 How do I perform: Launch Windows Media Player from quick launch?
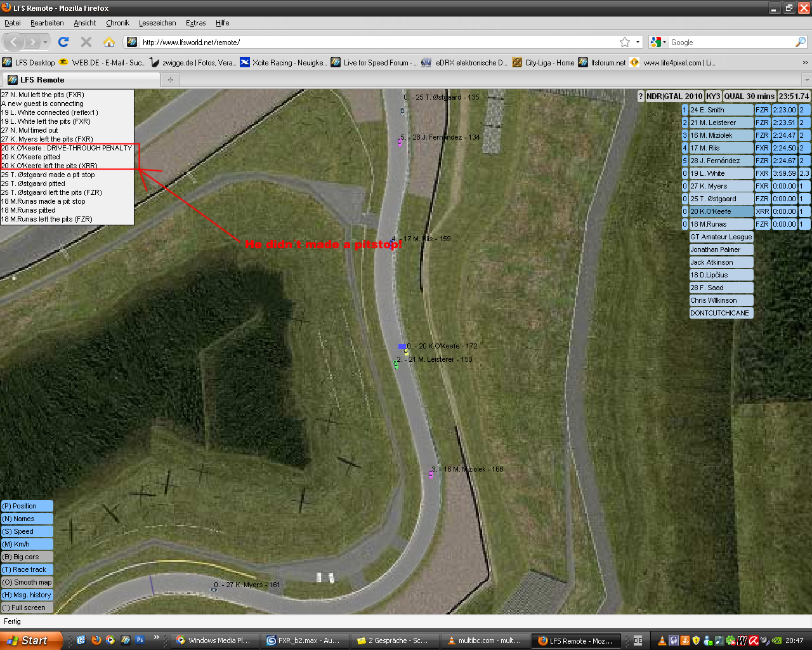point(110,640)
